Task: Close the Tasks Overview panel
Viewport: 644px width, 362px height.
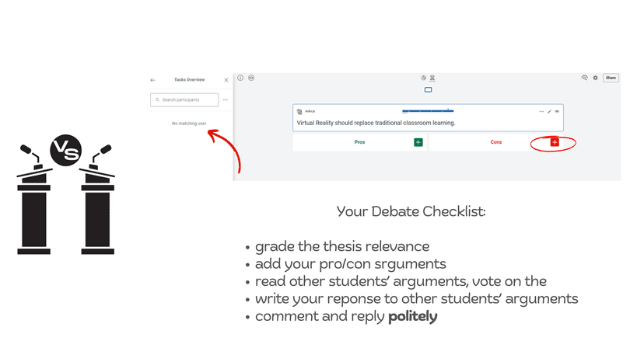Action: (226, 80)
